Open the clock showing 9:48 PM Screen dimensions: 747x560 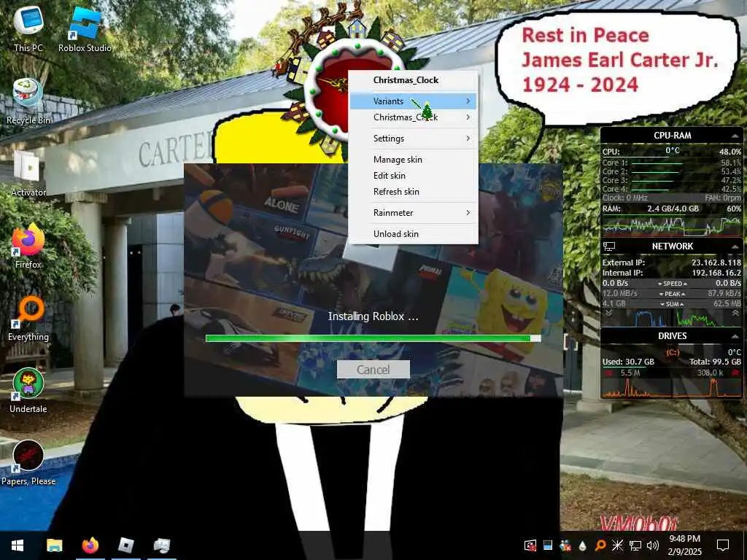click(x=684, y=545)
